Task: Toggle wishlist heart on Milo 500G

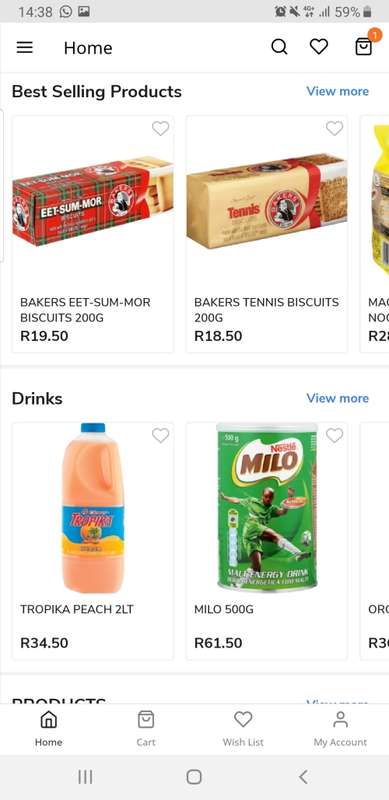Action: tap(334, 435)
